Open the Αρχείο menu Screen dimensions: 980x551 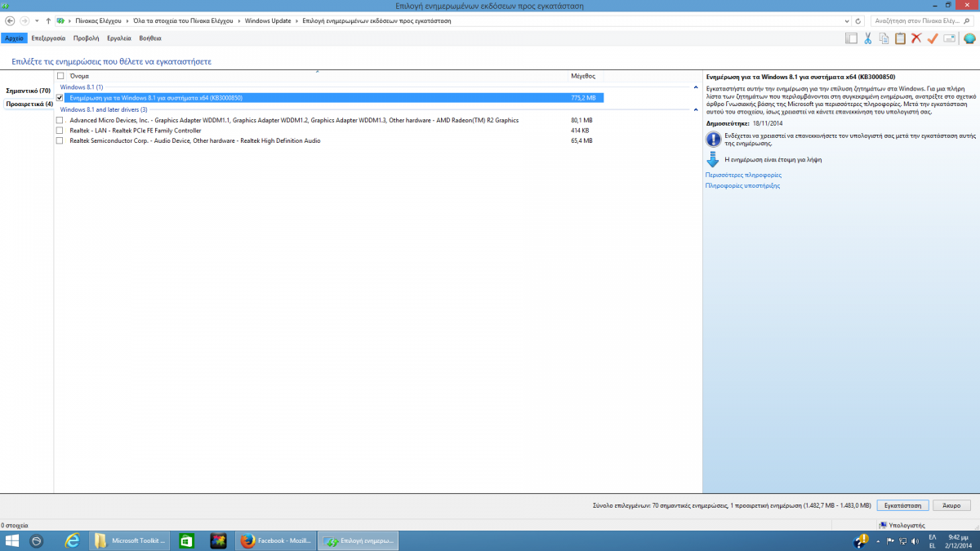click(13, 38)
